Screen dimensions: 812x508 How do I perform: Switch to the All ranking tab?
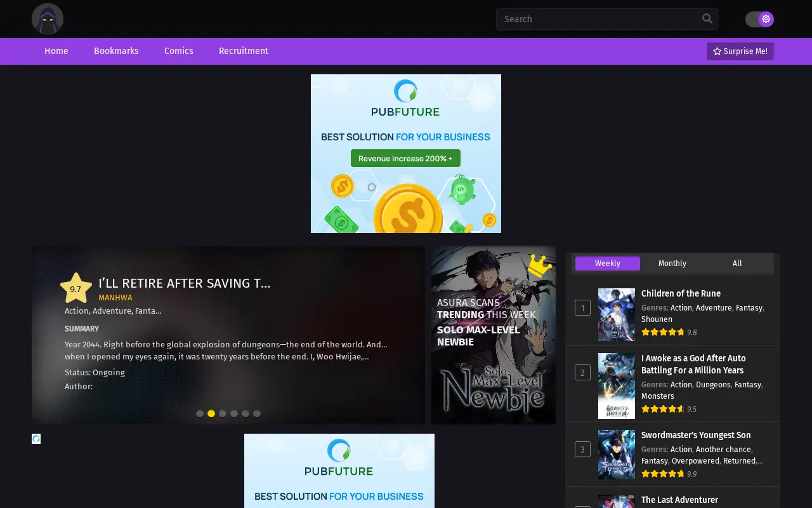click(737, 264)
